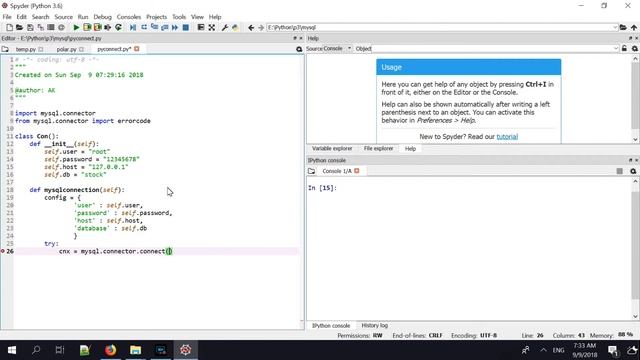
Task: Create a new file from toolbar
Action: [9, 27]
